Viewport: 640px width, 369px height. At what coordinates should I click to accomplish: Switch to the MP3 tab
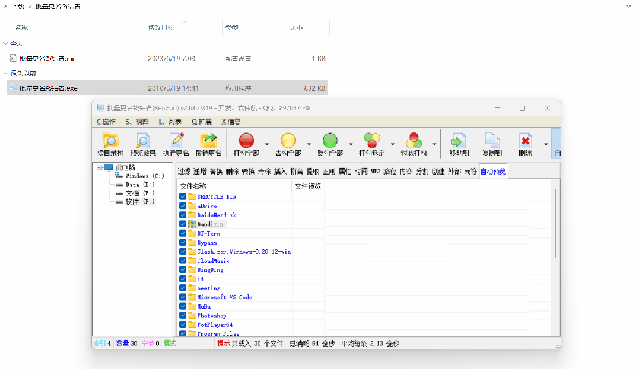375,171
